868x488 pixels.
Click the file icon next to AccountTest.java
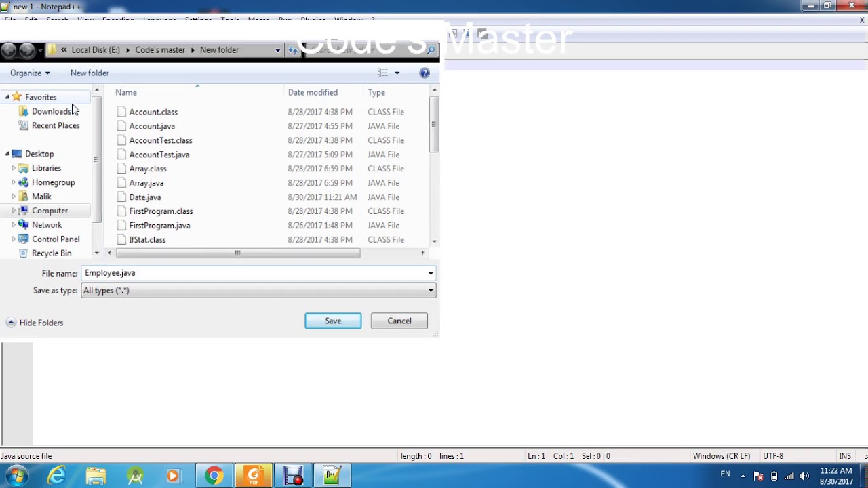pos(121,155)
